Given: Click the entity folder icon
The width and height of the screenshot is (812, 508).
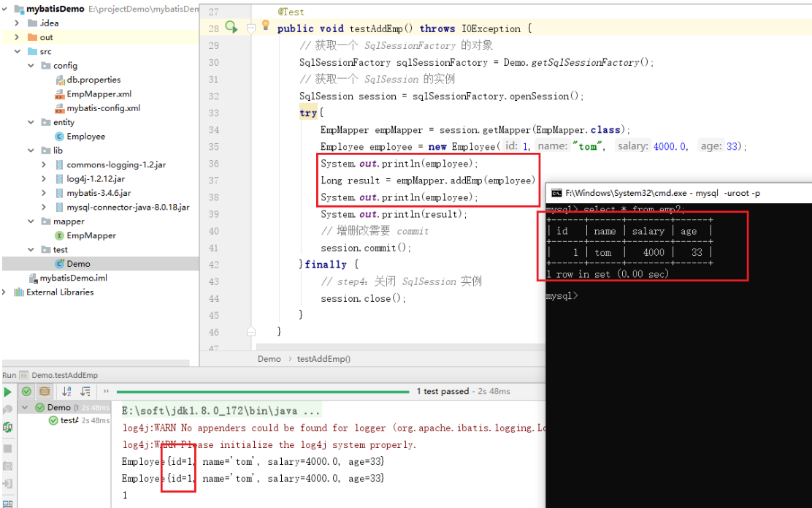Looking at the screenshot, I should point(45,122).
